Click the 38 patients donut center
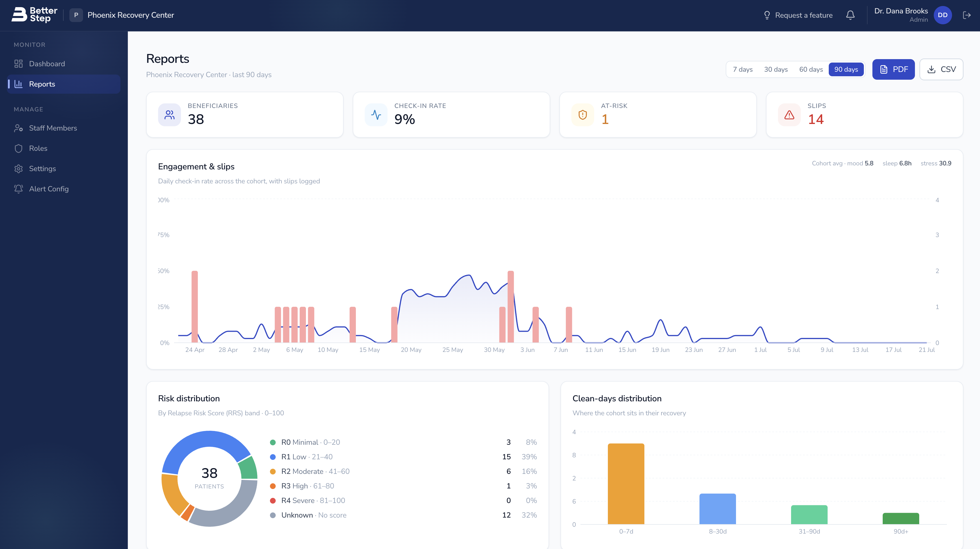The width and height of the screenshot is (980, 549). tap(209, 478)
